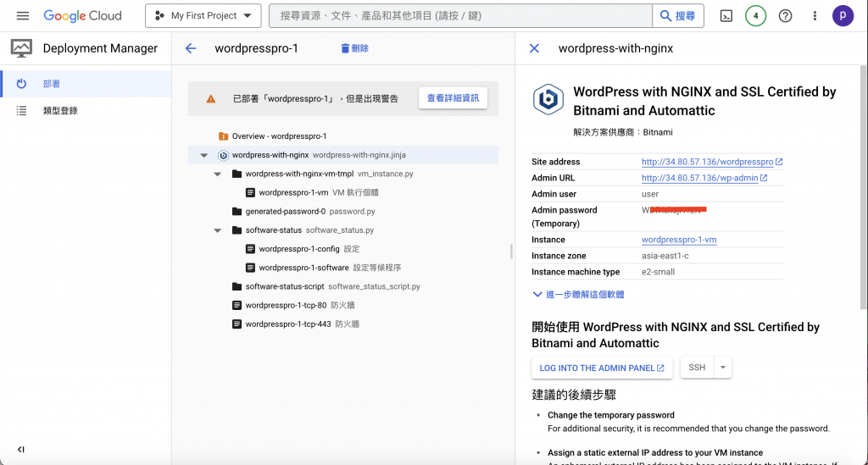868x465 pixels.
Task: Select 類型登錄 in the left sidebar
Action: tap(86, 111)
